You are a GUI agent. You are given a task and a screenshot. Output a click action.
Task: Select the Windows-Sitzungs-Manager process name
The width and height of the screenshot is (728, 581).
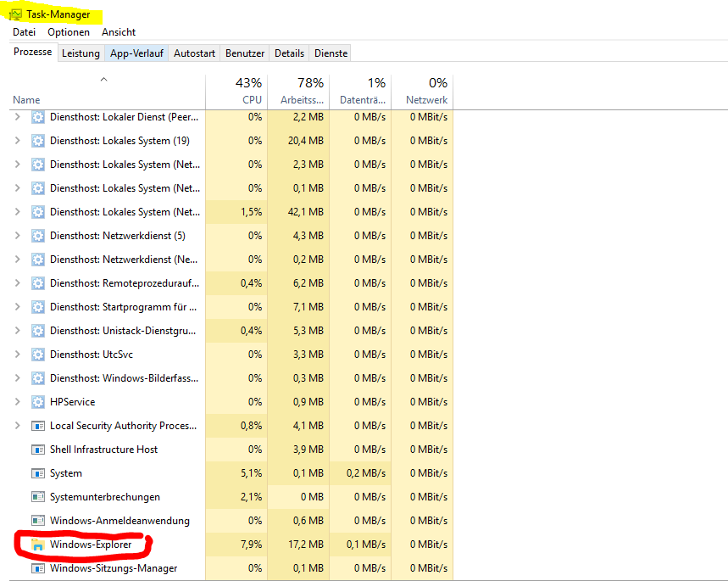(x=114, y=568)
